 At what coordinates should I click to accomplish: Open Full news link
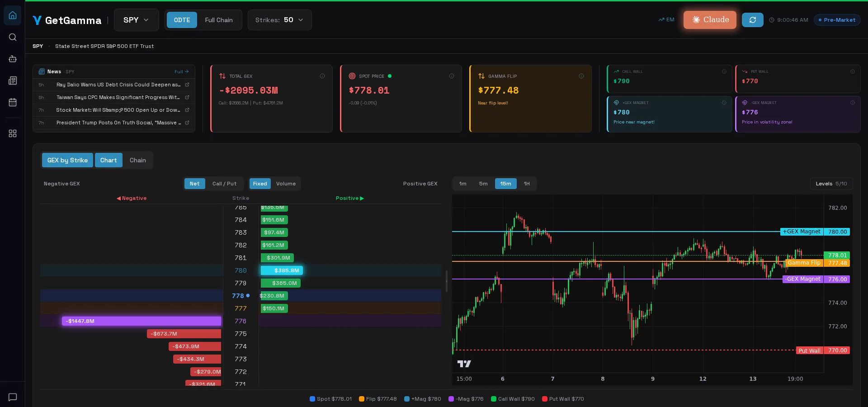click(182, 71)
